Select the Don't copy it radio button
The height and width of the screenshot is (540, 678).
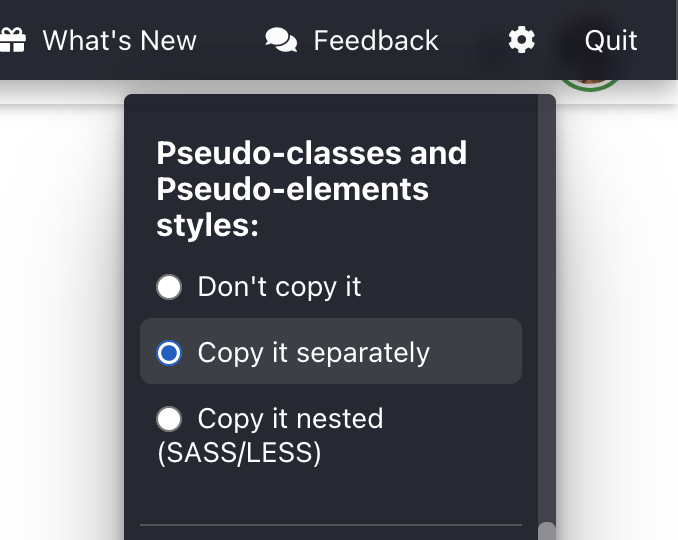[x=169, y=287]
